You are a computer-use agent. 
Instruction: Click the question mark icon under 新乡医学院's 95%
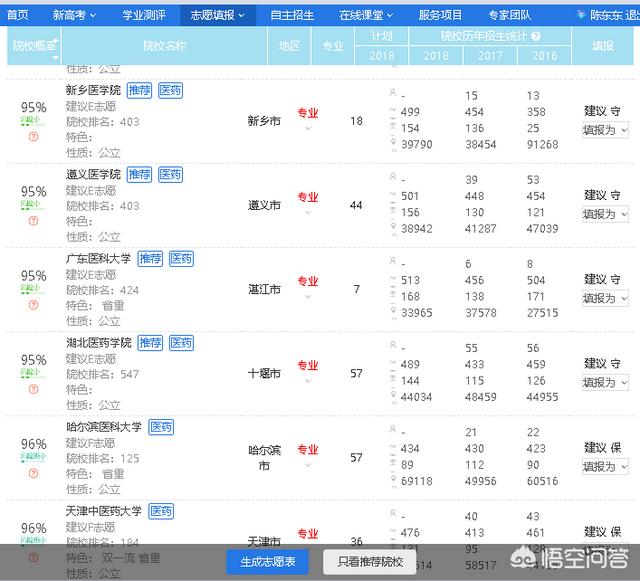pyautogui.click(x=34, y=137)
